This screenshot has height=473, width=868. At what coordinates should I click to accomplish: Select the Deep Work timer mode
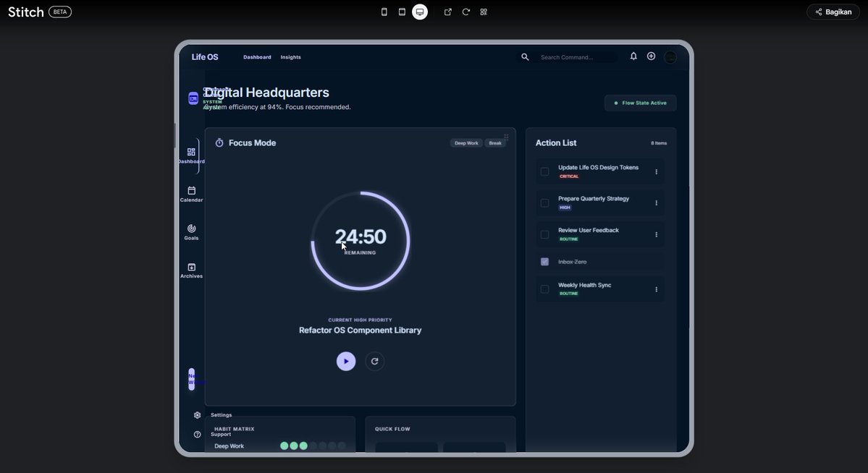point(466,143)
